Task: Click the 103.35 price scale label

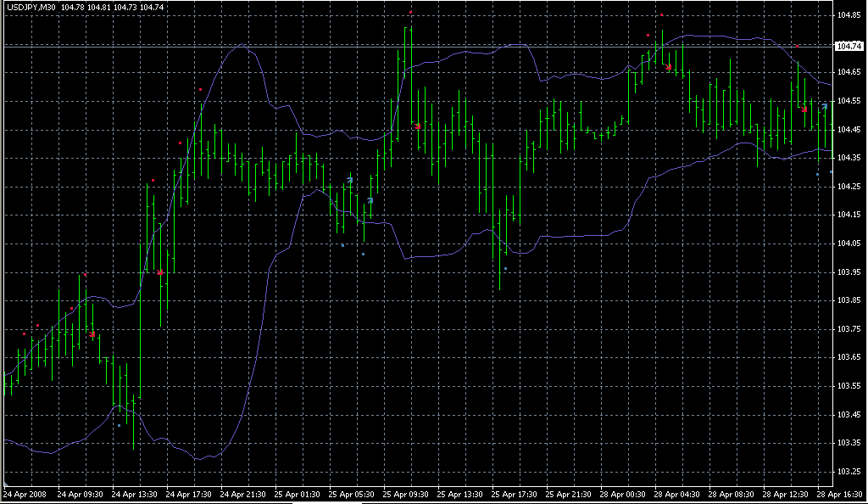Action: [x=849, y=443]
